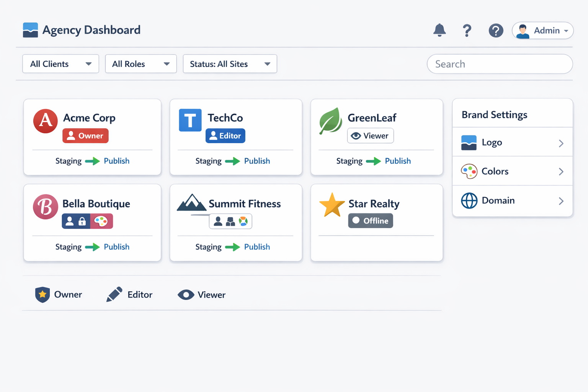Select the Brand Settings panel heading

tap(494, 114)
